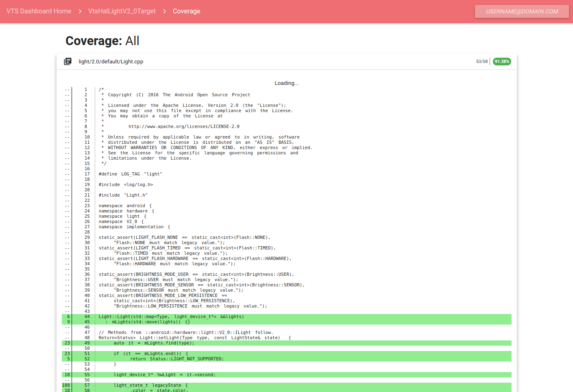Click the Coverage: All page heading

point(102,41)
